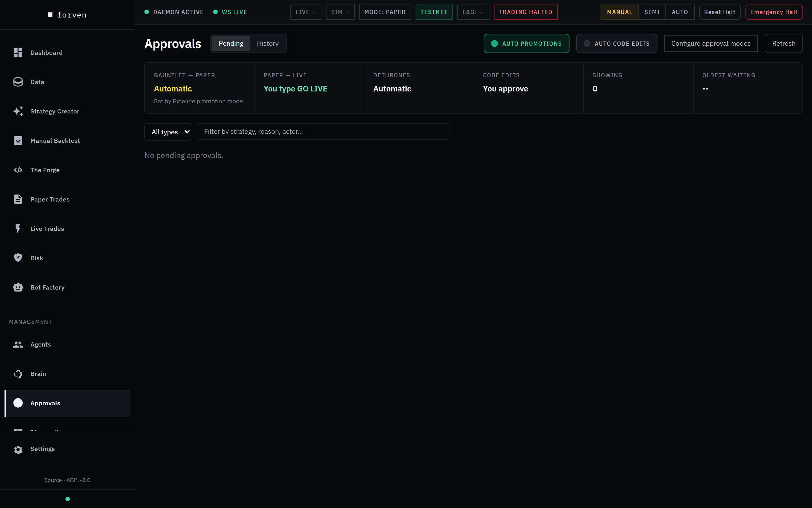Select the Approvals circle icon in sidebar
Image resolution: width=812 pixels, height=508 pixels.
point(18,403)
